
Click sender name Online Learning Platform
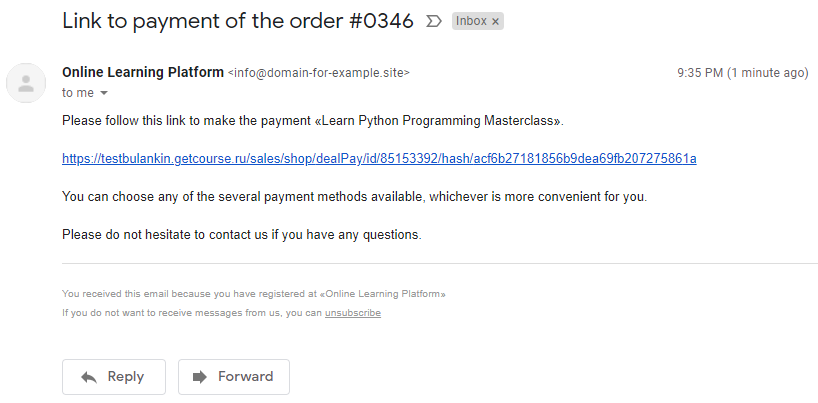143,73
